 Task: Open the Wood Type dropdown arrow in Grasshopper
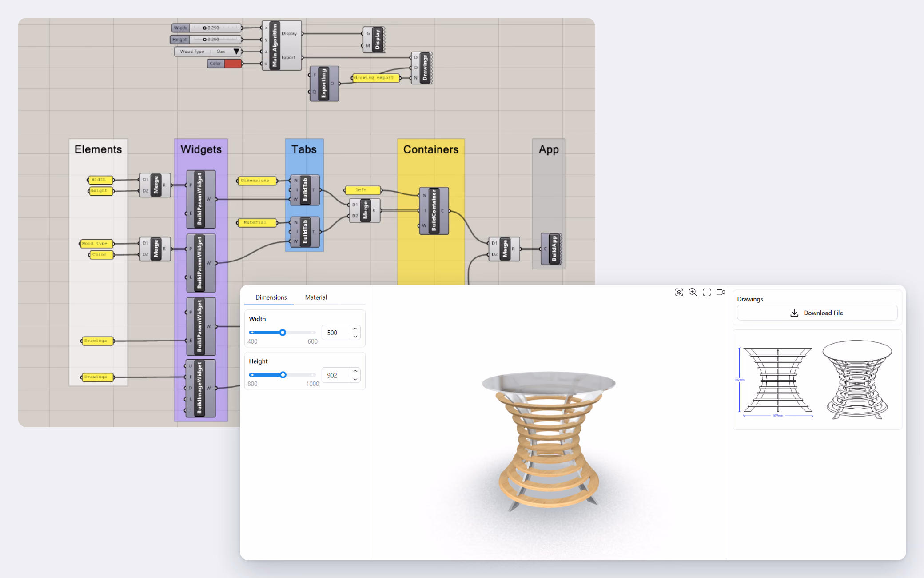click(x=236, y=52)
